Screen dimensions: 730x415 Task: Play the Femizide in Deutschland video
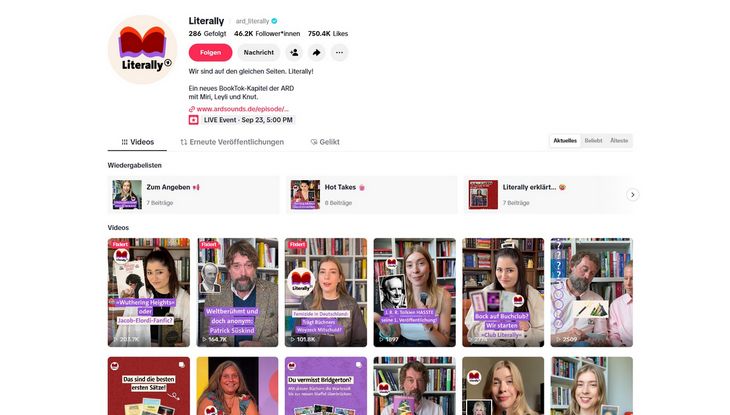click(x=326, y=293)
